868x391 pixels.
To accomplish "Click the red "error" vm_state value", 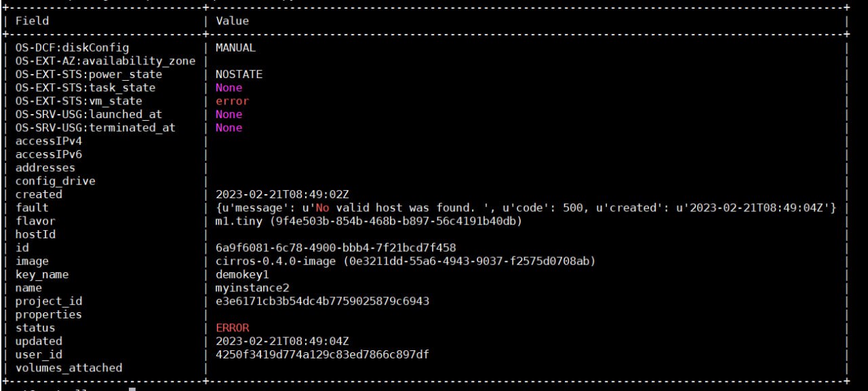I will 233,101.
